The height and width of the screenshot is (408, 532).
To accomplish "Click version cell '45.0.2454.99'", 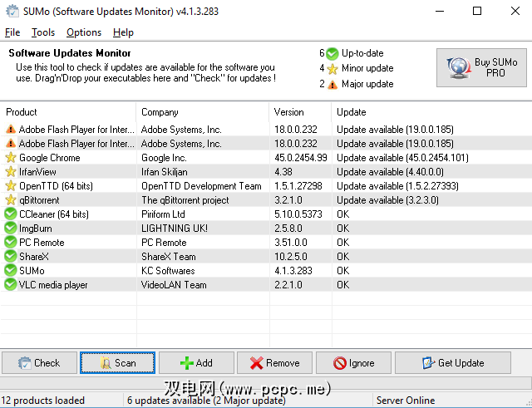I will point(301,158).
